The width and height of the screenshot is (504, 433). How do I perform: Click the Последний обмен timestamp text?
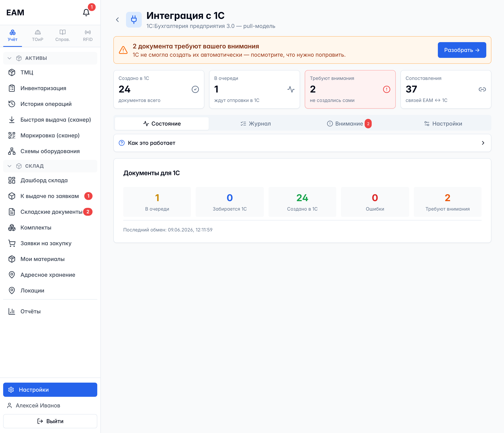click(168, 230)
